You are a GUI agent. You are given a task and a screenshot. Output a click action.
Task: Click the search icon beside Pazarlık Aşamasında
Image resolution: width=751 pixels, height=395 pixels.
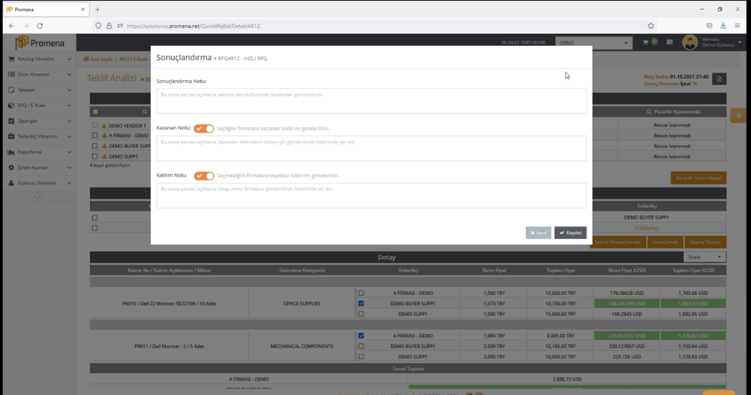coord(649,112)
